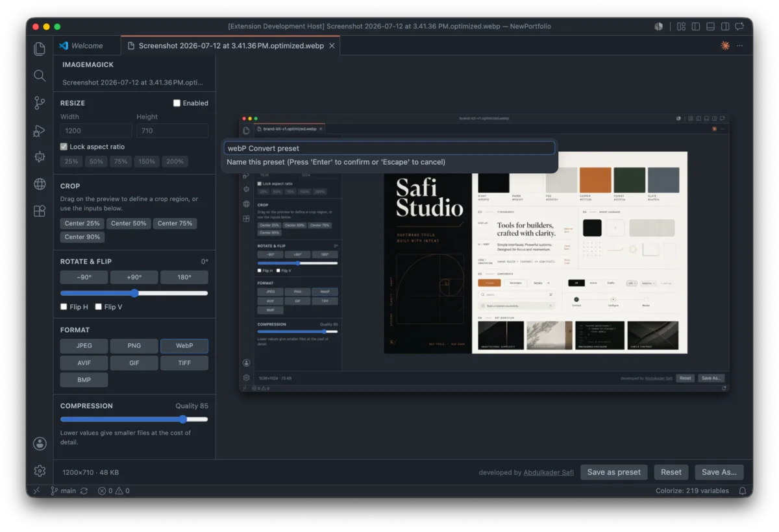This screenshot has width=779, height=532.
Task: Choose the 25% resize button
Action: click(71, 162)
